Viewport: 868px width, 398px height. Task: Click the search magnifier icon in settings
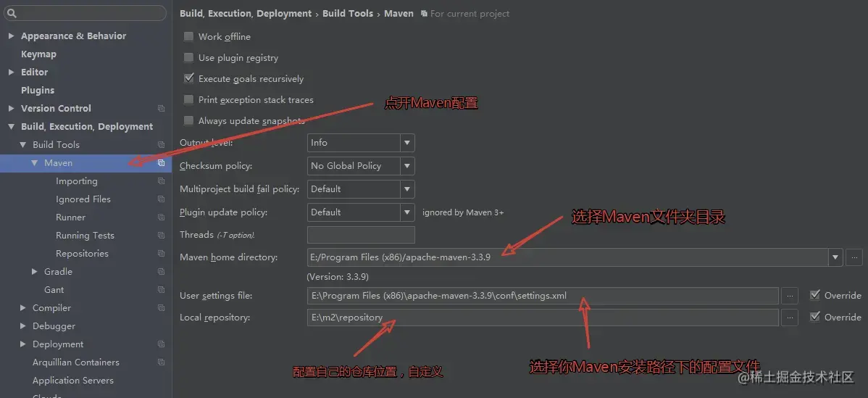[x=13, y=13]
